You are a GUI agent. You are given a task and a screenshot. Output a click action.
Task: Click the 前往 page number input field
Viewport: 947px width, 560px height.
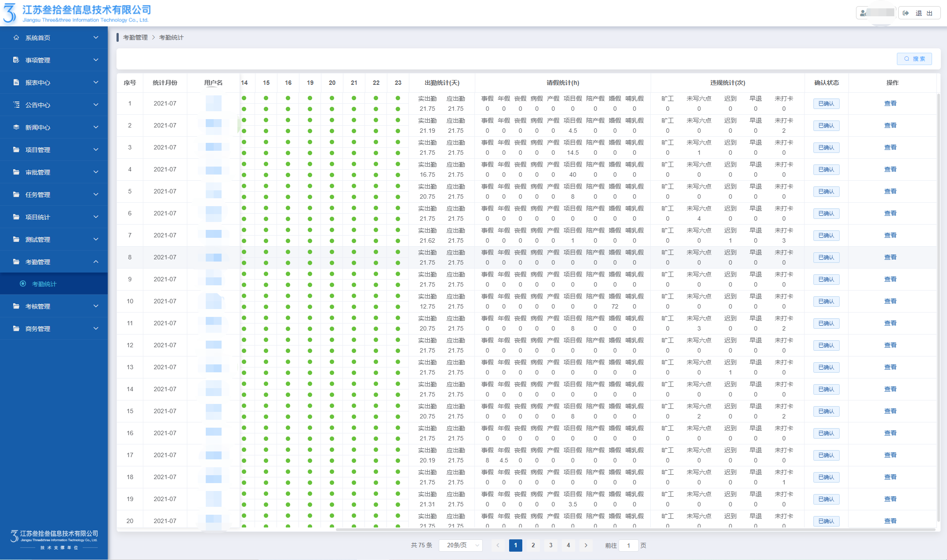628,545
